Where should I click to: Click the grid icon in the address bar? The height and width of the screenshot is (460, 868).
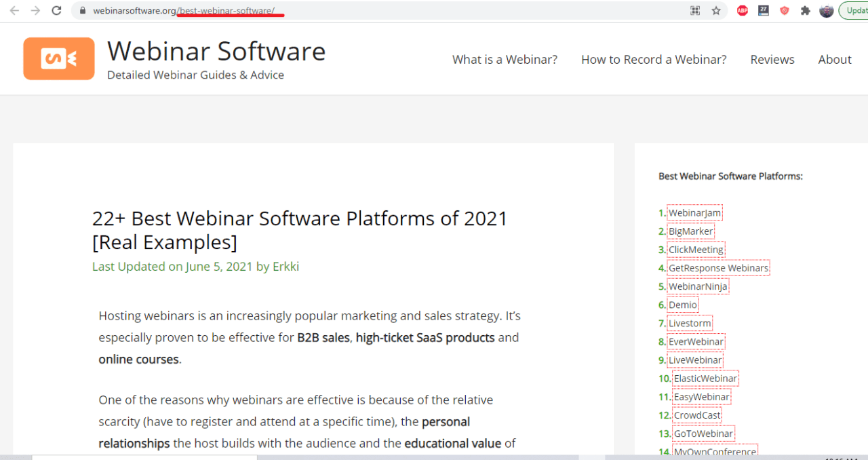tap(694, 10)
